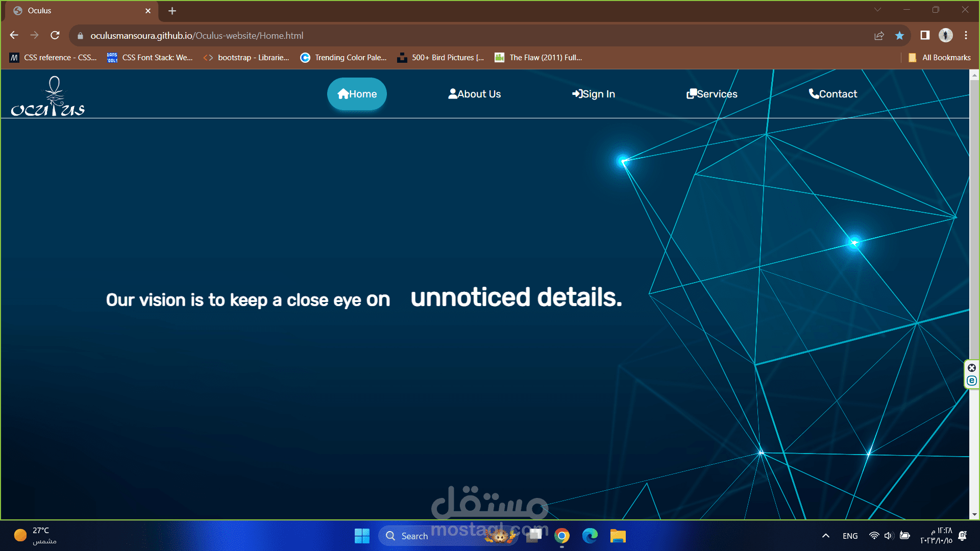This screenshot has width=980, height=551.
Task: Click the taskbar Search box
Action: (x=448, y=536)
